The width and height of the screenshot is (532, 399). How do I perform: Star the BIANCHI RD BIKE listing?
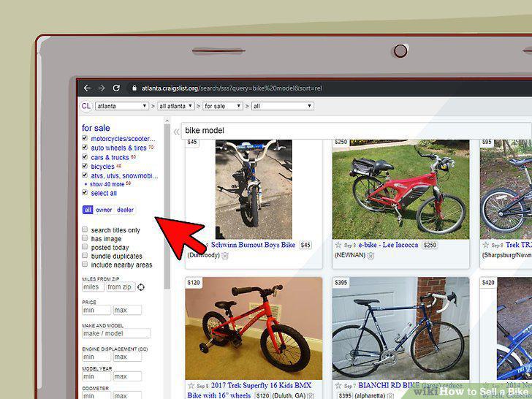coord(338,386)
